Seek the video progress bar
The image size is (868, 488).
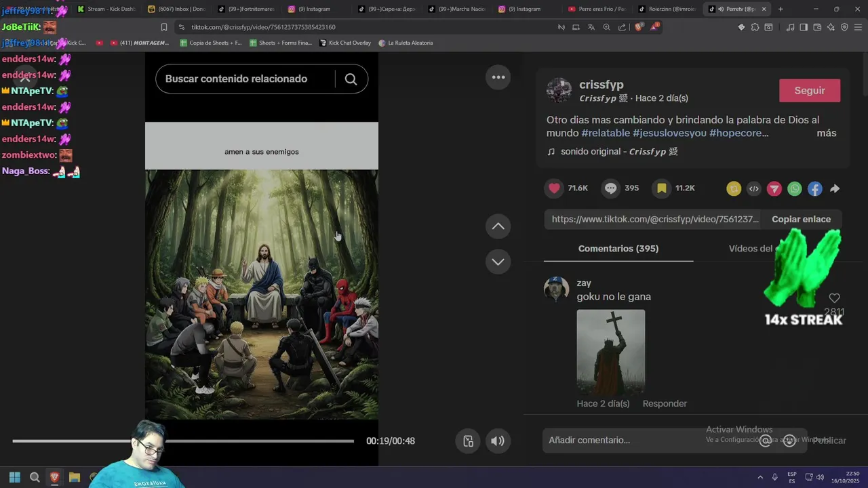183,441
